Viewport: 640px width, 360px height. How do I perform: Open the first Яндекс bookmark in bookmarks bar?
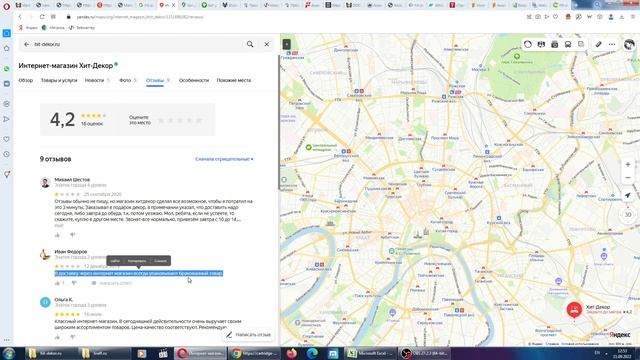28,28
